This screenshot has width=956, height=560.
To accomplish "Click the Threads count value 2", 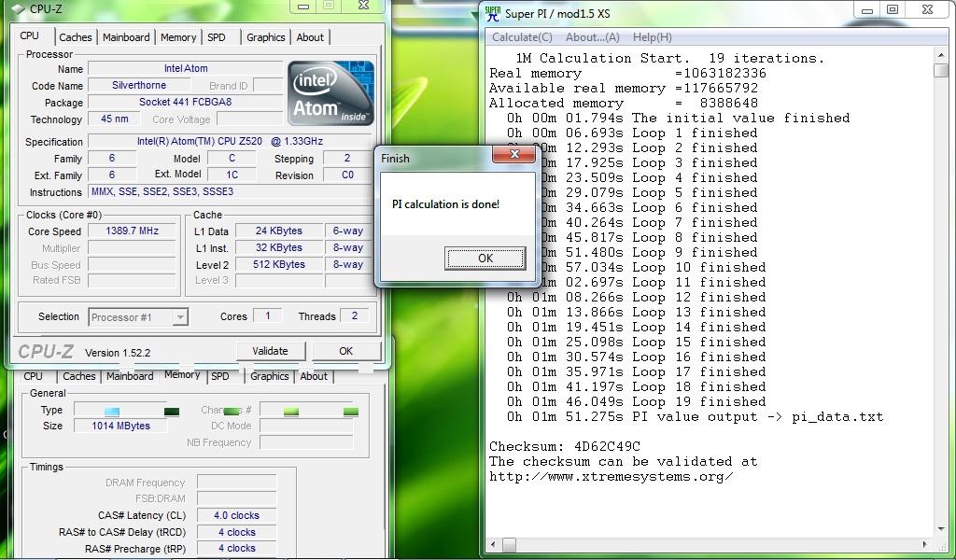I will pos(354,315).
